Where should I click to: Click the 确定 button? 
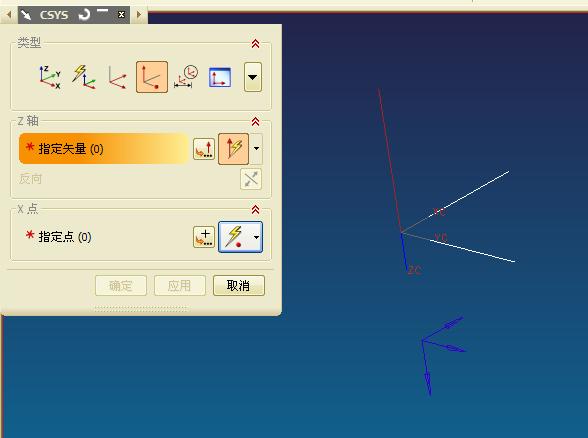tap(121, 286)
